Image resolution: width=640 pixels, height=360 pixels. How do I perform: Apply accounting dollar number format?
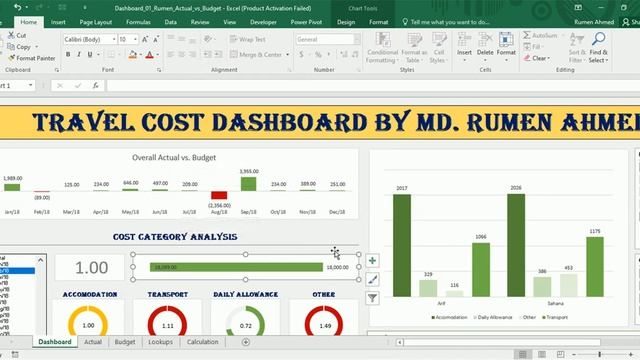point(301,54)
